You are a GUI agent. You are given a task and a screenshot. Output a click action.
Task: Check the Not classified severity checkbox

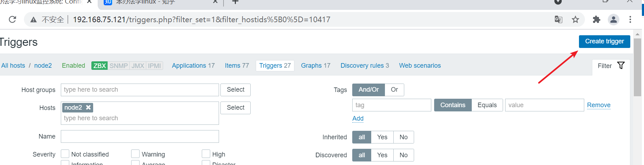[65, 154]
